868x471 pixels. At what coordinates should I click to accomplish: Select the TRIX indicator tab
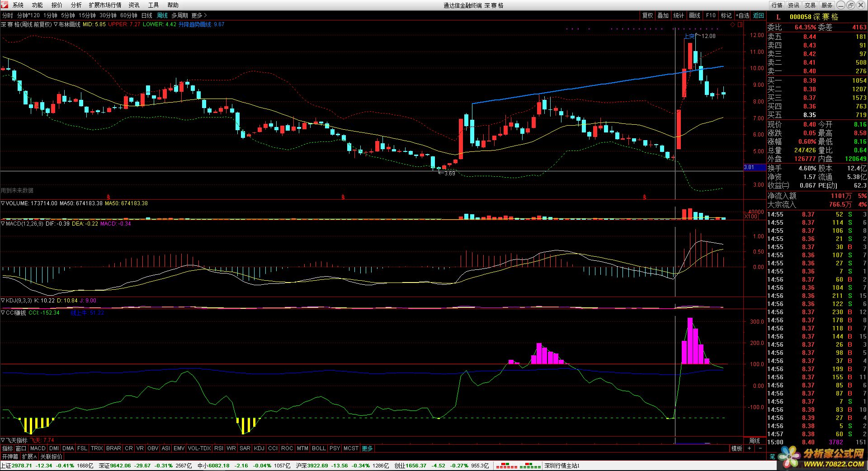pos(97,448)
